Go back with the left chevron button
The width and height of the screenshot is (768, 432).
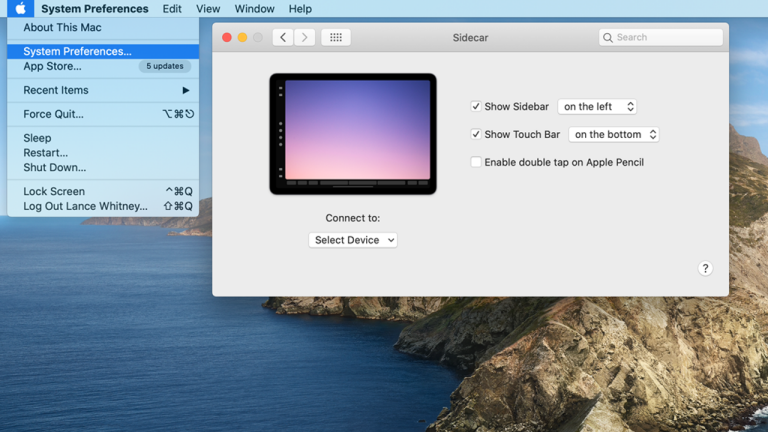click(x=283, y=37)
